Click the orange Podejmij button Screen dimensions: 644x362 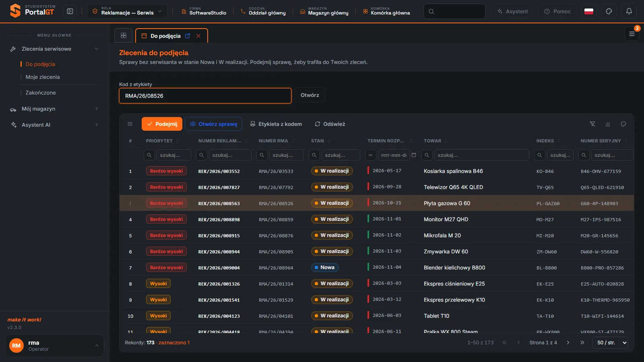162,124
